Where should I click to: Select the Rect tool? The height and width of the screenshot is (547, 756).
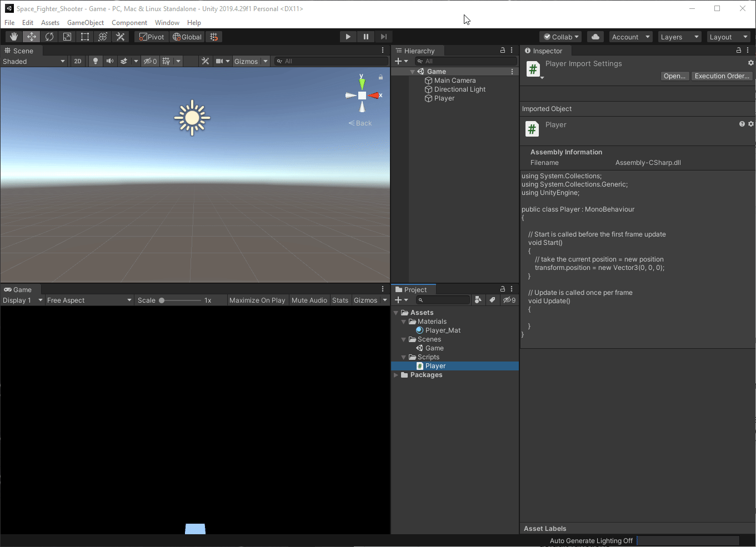click(x=84, y=36)
